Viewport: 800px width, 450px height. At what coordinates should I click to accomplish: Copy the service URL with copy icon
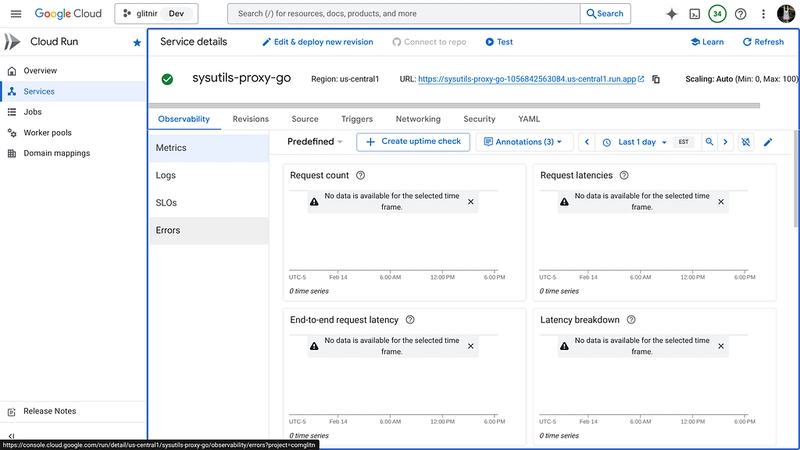656,79
